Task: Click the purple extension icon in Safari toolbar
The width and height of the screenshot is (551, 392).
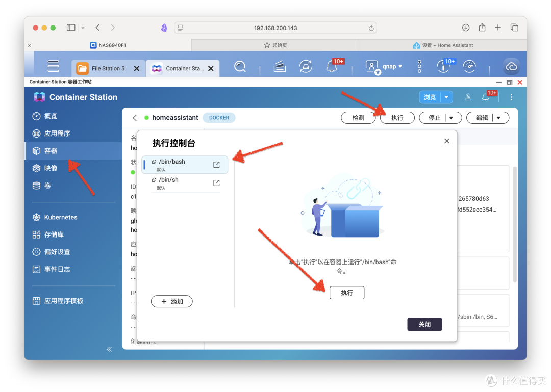Action: tap(164, 28)
